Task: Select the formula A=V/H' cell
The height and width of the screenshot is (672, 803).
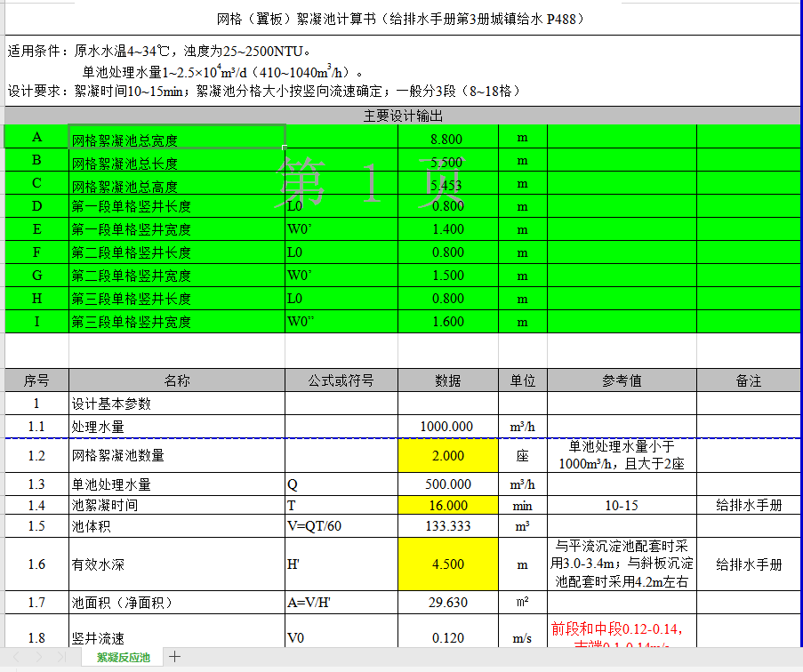Action: click(341, 603)
